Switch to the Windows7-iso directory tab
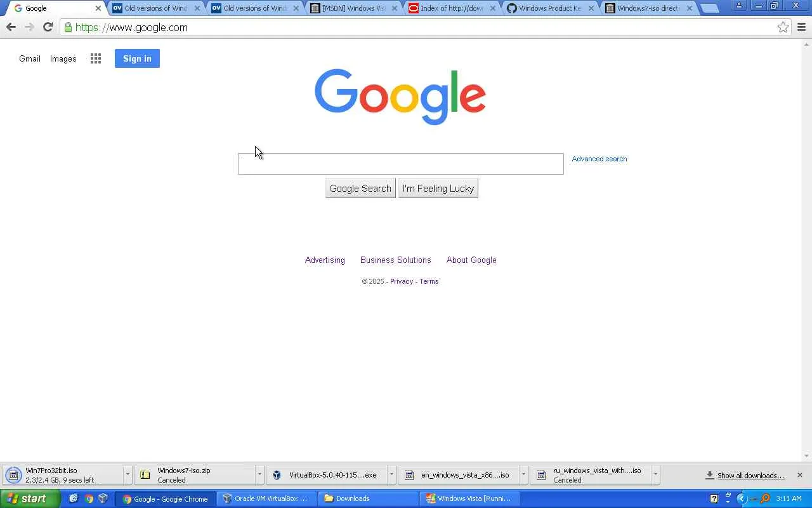812x508 pixels. tap(648, 8)
